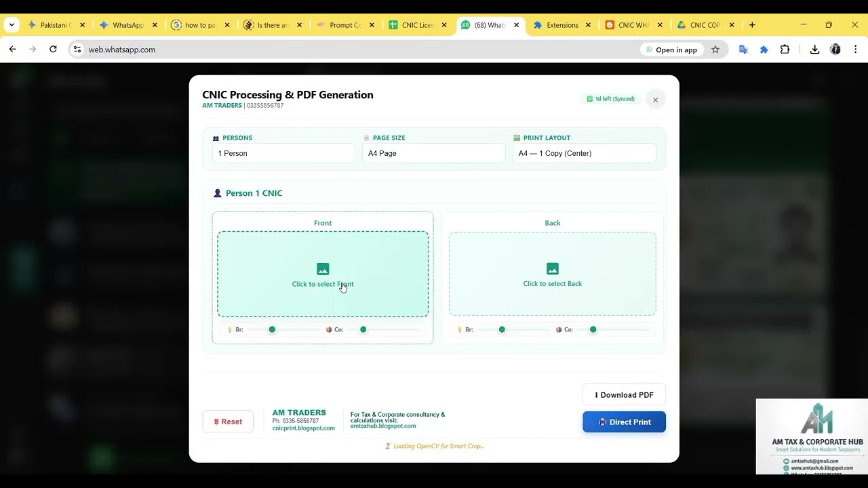The height and width of the screenshot is (488, 868).
Task: Switch to the CNIC WHA Blogger tab
Action: 634,25
